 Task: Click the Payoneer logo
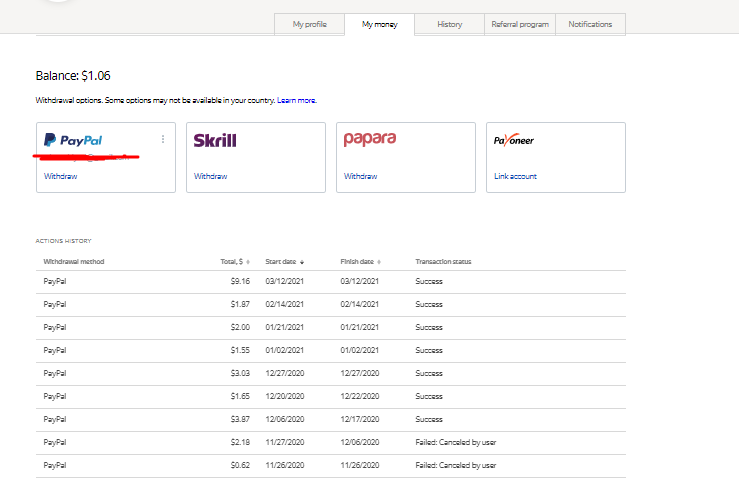point(514,140)
